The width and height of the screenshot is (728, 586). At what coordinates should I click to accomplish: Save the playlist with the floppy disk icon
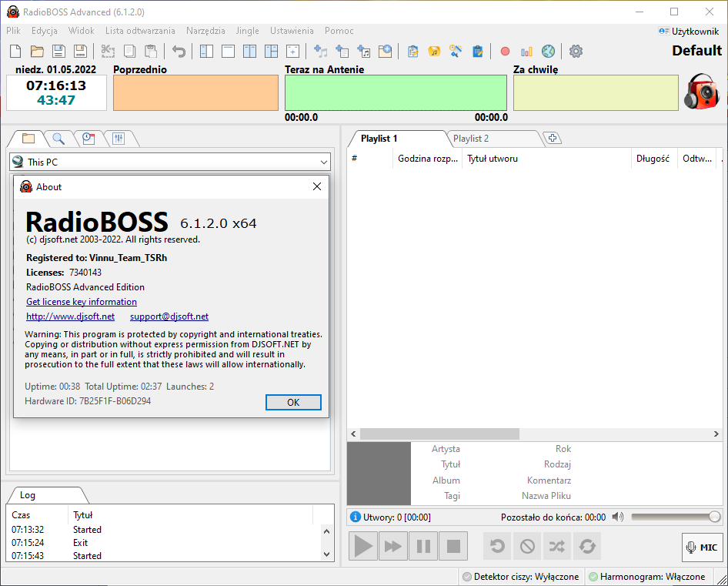(x=59, y=51)
